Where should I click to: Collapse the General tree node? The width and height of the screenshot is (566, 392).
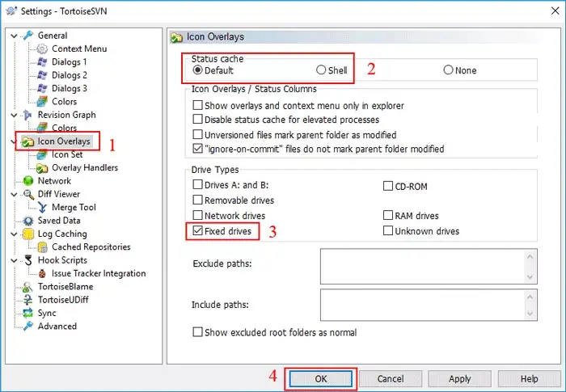14,36
